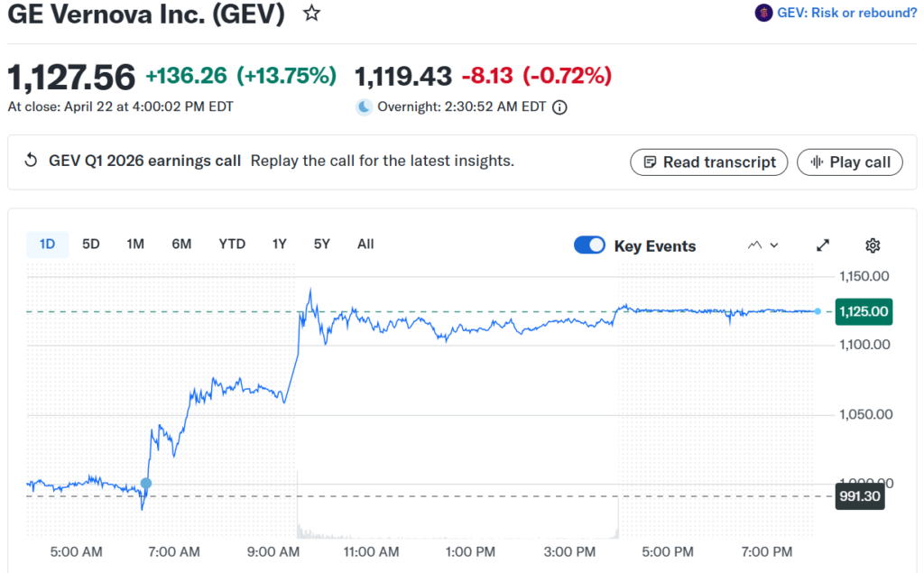Open chart settings gear icon
The image size is (924, 573).
pos(873,245)
